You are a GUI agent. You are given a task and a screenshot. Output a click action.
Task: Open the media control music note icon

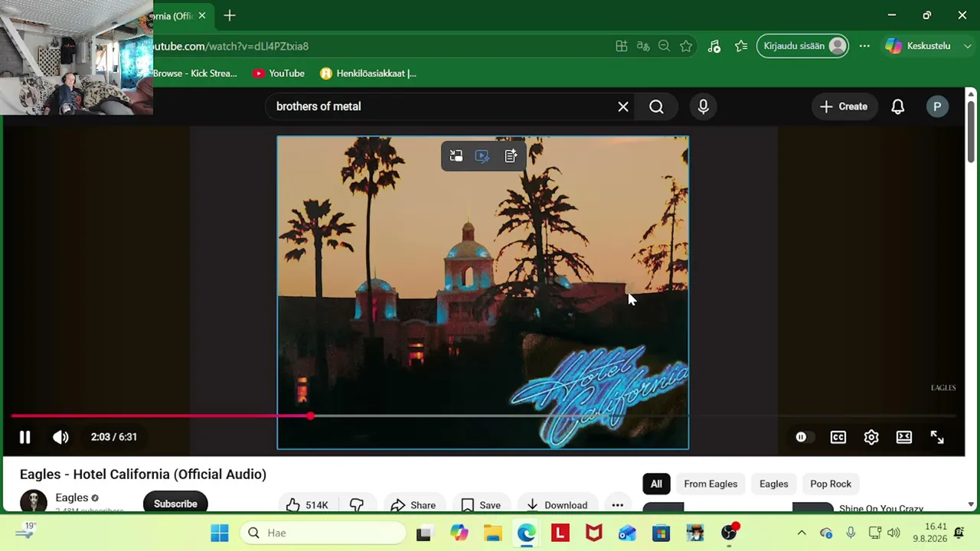tap(714, 46)
